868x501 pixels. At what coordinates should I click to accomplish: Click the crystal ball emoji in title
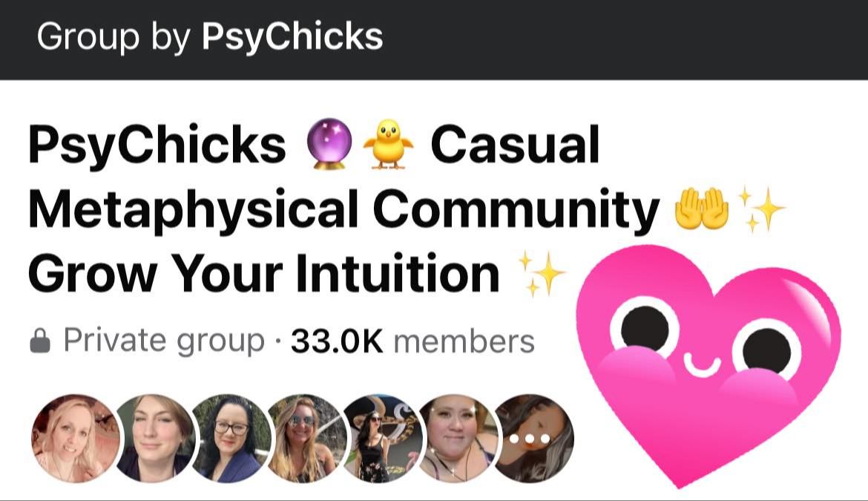[x=329, y=144]
